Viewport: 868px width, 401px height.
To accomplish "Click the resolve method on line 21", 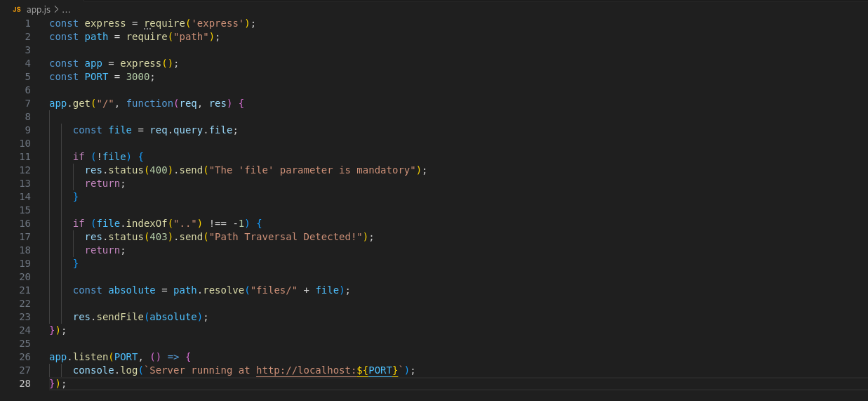I will [x=223, y=290].
